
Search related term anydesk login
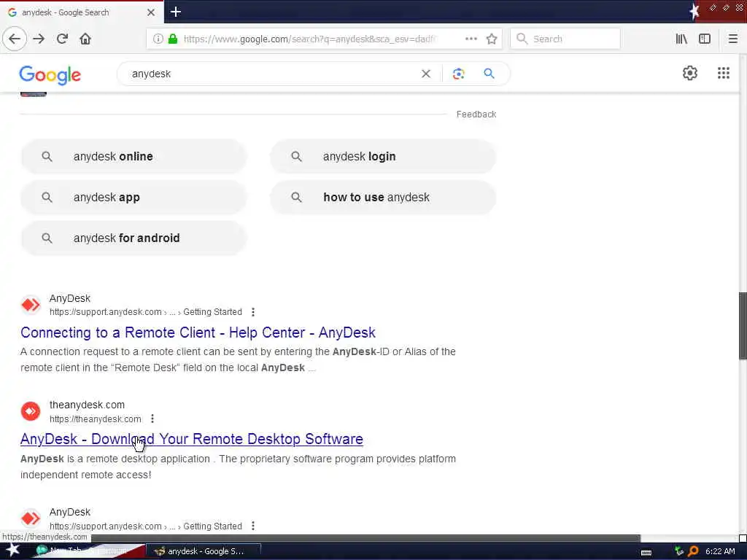pos(383,157)
